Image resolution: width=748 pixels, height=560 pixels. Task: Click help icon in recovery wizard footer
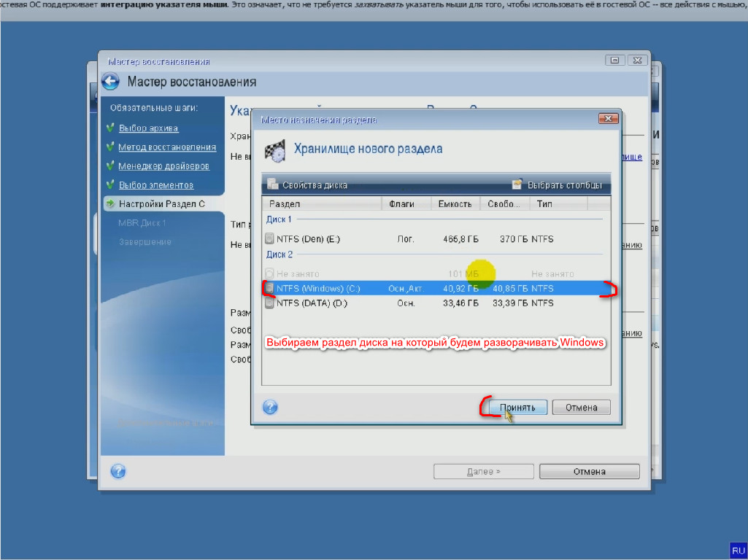(118, 471)
